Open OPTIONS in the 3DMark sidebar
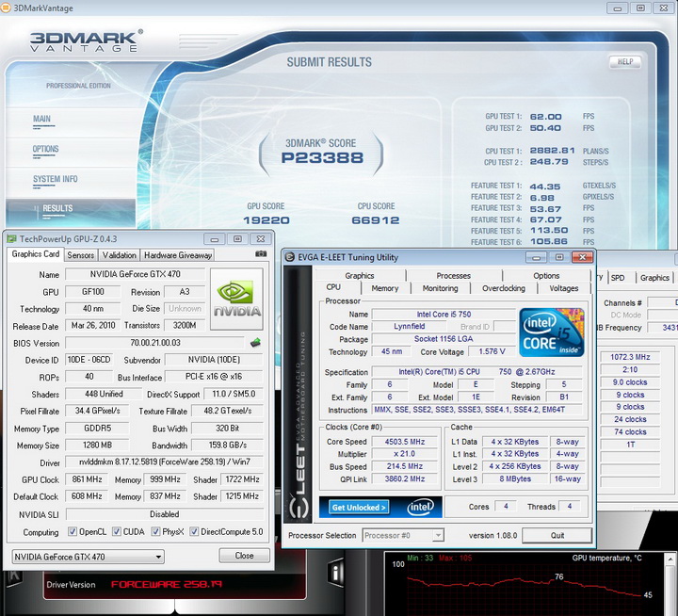678x616 pixels. click(45, 149)
